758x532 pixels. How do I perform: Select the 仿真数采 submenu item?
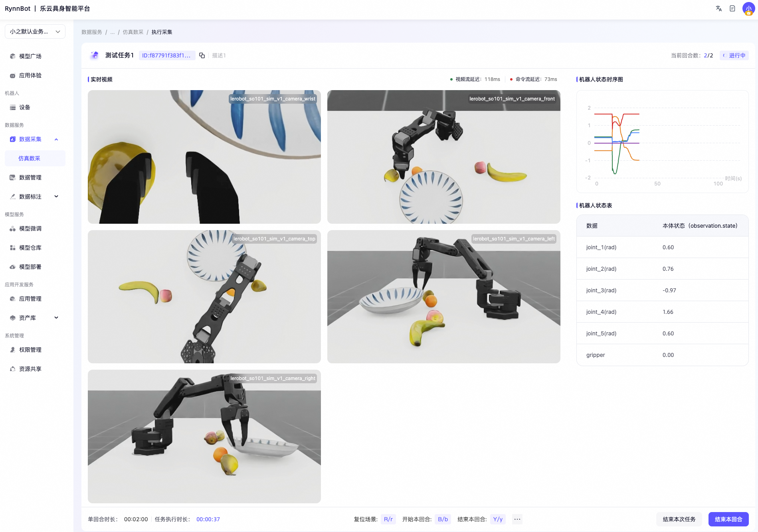click(35, 158)
